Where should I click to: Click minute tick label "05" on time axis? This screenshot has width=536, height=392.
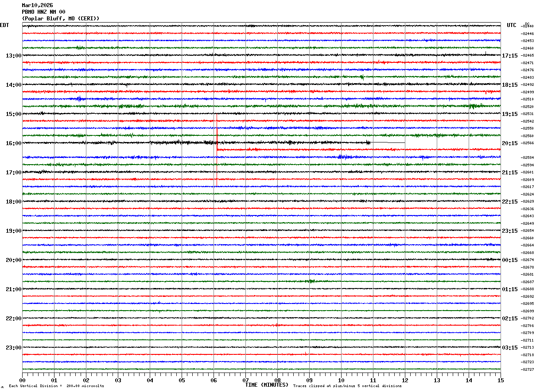pos(182,380)
